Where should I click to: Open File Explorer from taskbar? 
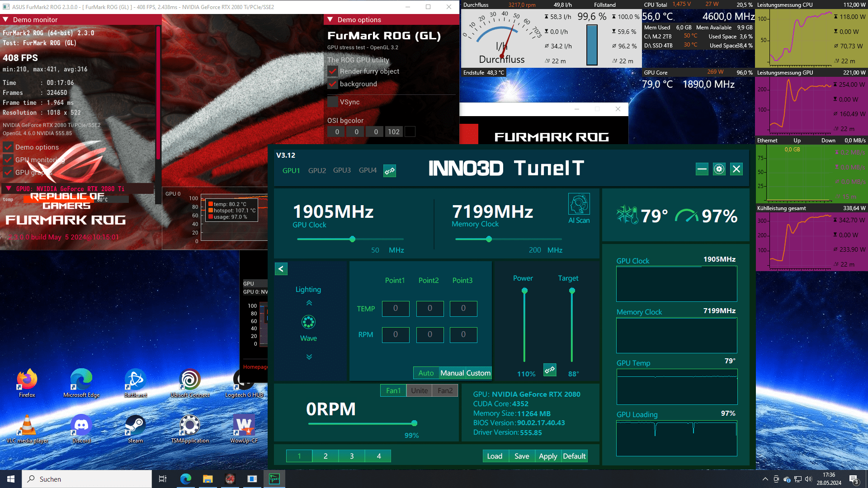coord(208,479)
